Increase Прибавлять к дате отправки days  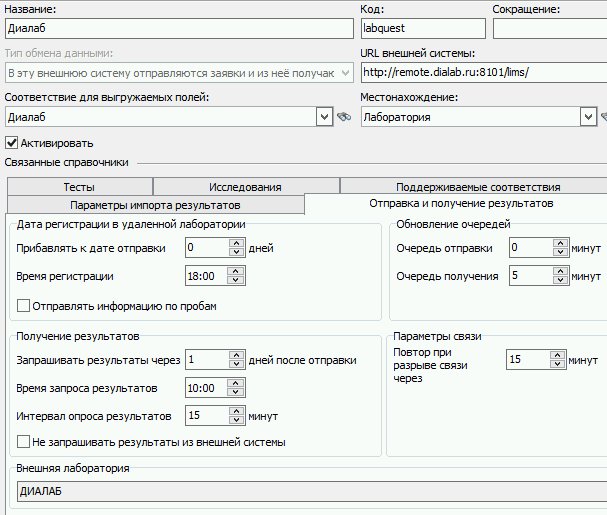tap(237, 243)
